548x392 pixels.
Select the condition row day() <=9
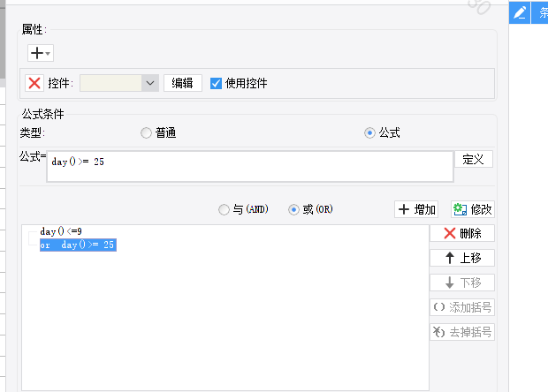pos(61,231)
